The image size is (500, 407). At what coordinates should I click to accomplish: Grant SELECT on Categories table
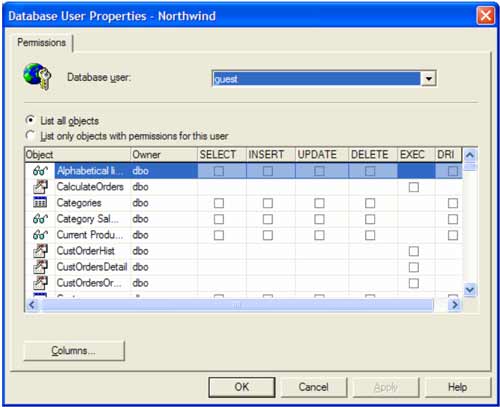pyautogui.click(x=219, y=203)
